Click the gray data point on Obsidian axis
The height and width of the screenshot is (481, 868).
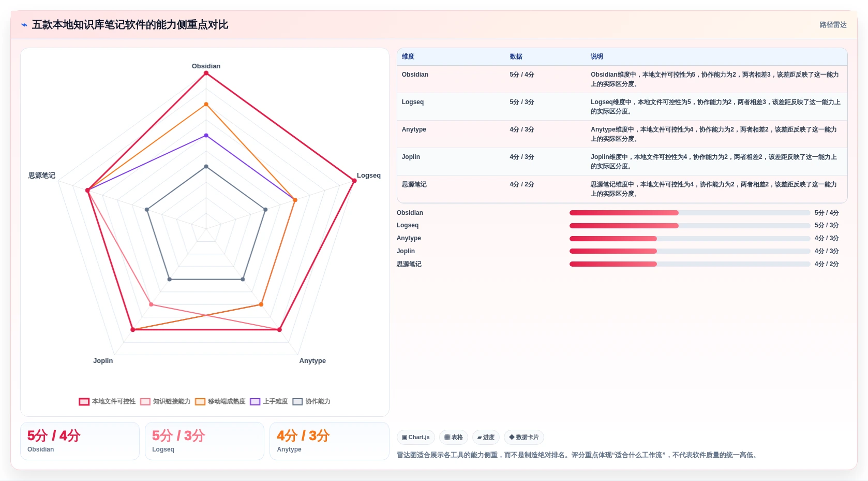[206, 167]
